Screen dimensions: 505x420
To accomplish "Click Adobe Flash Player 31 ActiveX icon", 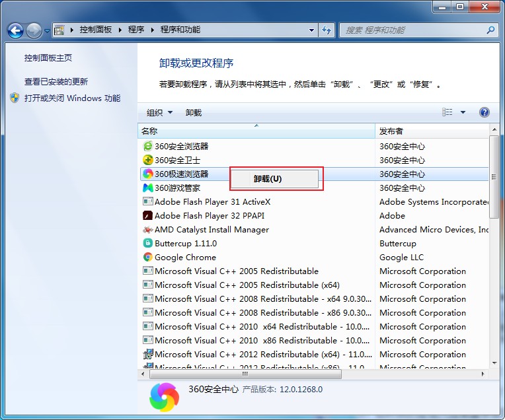I will pos(148,201).
